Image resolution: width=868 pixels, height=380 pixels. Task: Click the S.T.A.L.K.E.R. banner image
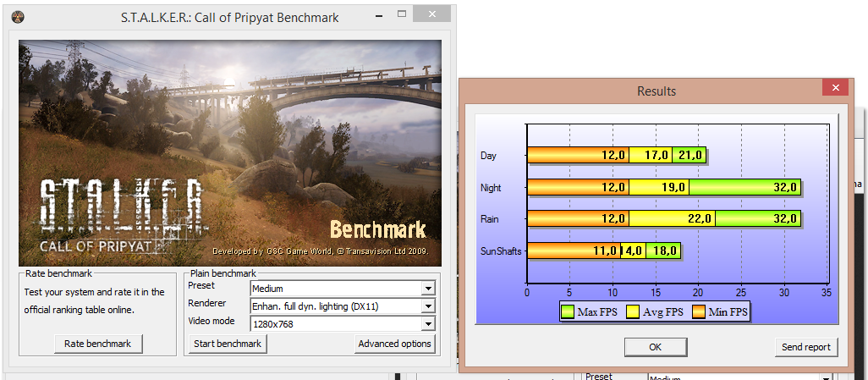(230, 153)
